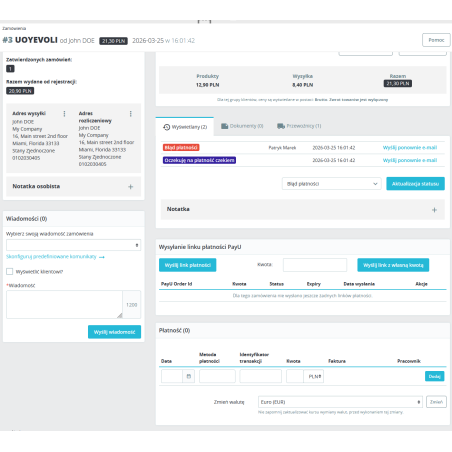This screenshot has height=452, width=452.
Task: Click the 21,30 PLN header badge
Action: (x=113, y=41)
